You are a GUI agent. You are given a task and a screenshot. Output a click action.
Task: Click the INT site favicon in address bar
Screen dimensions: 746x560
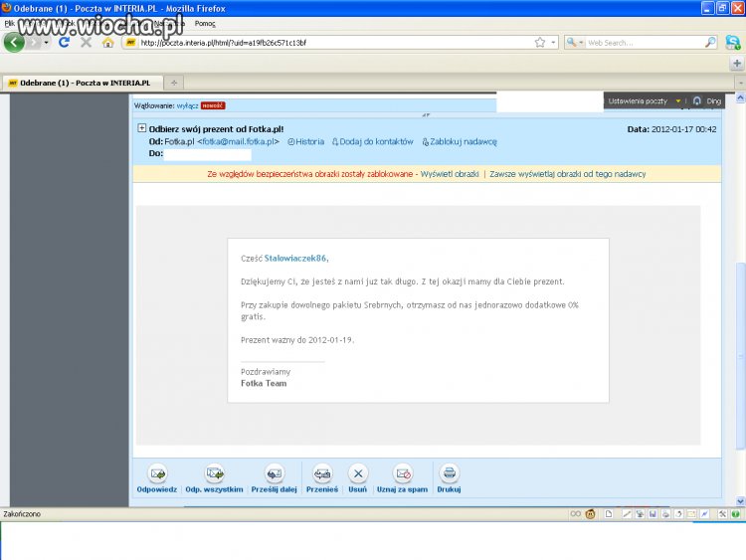(x=131, y=43)
